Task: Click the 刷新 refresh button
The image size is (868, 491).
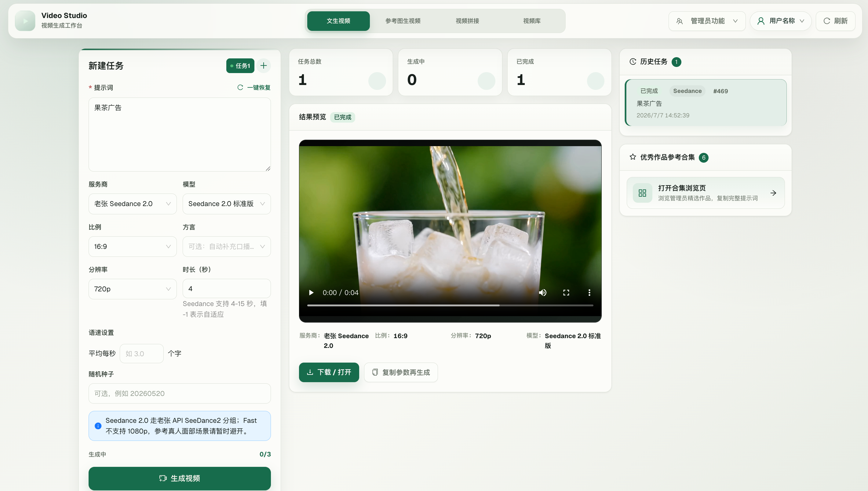Action: (x=835, y=21)
